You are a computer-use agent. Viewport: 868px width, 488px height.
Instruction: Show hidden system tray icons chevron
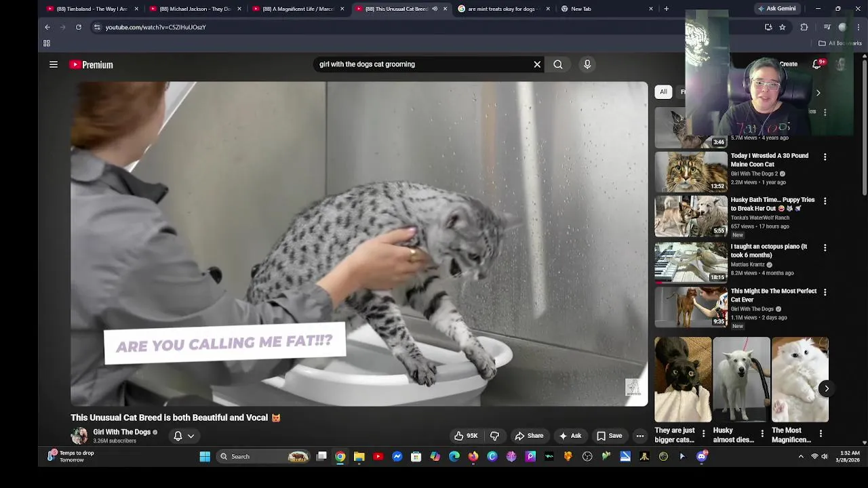coord(801,457)
